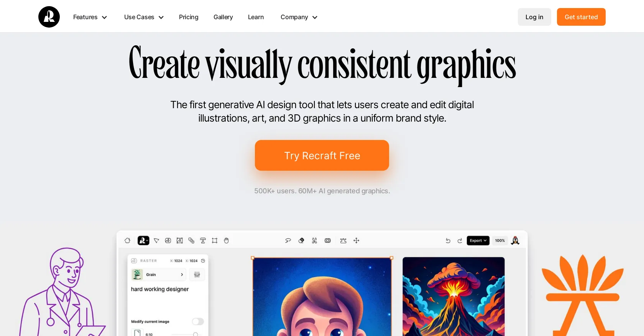Expand the Features menu
Image resolution: width=644 pixels, height=336 pixels.
[90, 17]
